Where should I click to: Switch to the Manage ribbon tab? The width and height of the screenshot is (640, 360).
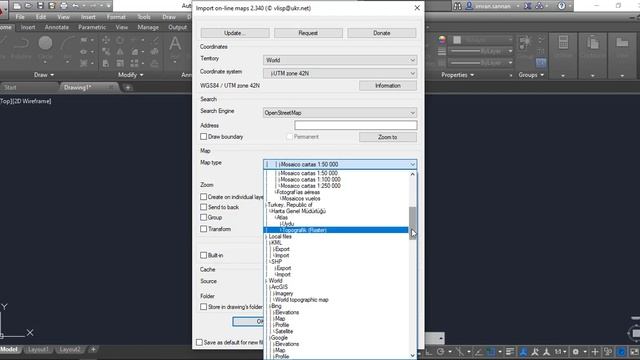[x=148, y=27]
